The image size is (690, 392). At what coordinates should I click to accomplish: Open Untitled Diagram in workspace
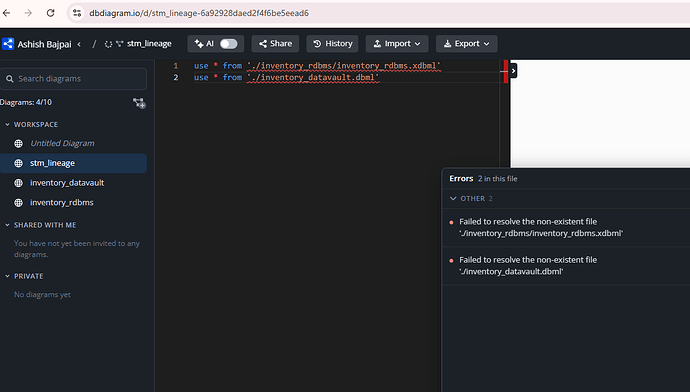pos(62,143)
